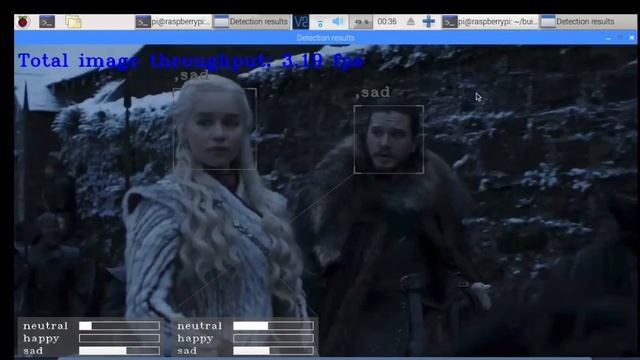Click the right panel sad bar
The height and width of the screenshot is (360, 640).
273,351
